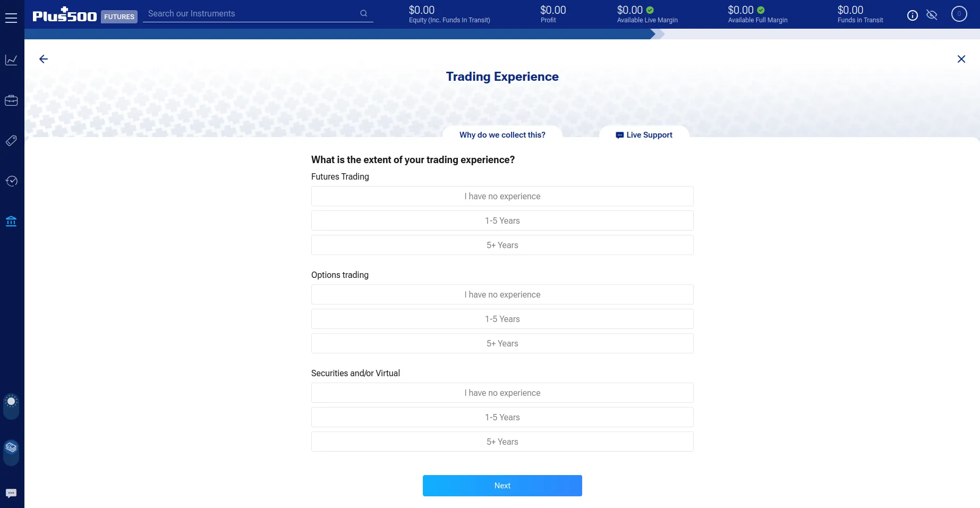Click the Equity (Inc. Funds In Transit) value
The width and height of the screenshot is (980, 508).
coord(422,10)
